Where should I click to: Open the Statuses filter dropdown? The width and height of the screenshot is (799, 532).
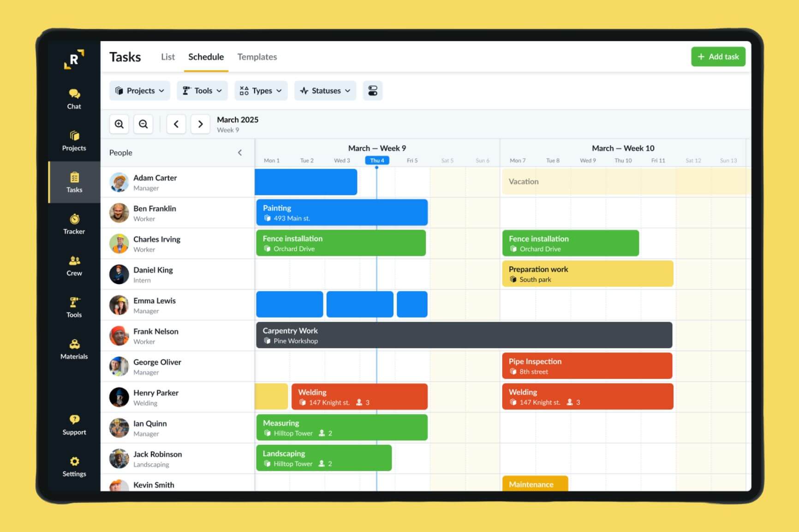tap(325, 91)
